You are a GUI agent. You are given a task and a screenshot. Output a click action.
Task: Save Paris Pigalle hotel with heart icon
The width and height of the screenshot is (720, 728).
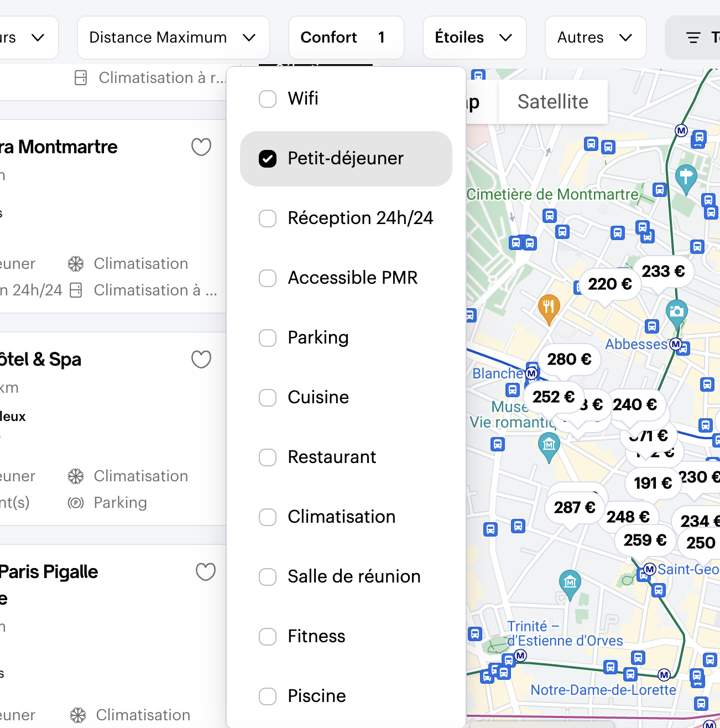(206, 572)
